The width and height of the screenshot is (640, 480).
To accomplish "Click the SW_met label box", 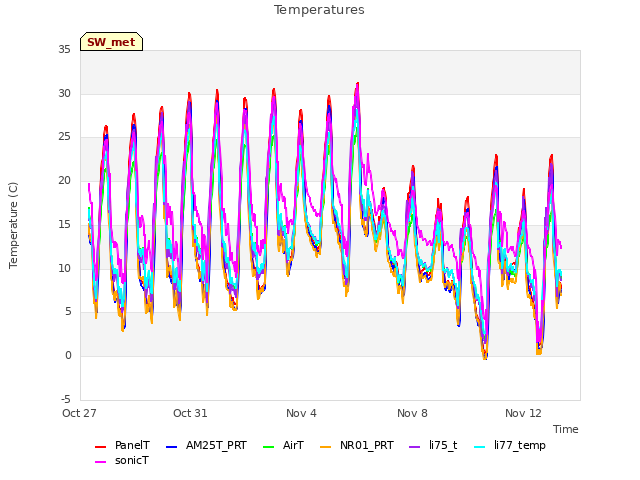I will [x=111, y=42].
